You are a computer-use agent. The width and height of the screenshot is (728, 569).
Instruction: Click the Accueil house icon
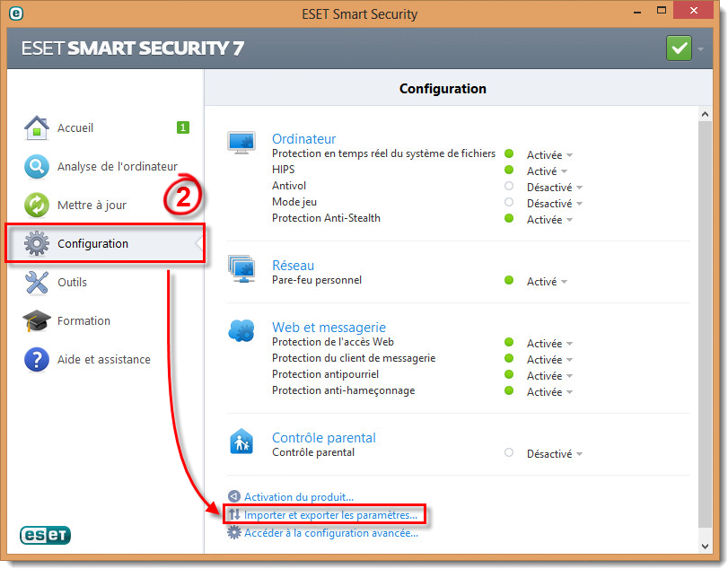36,127
